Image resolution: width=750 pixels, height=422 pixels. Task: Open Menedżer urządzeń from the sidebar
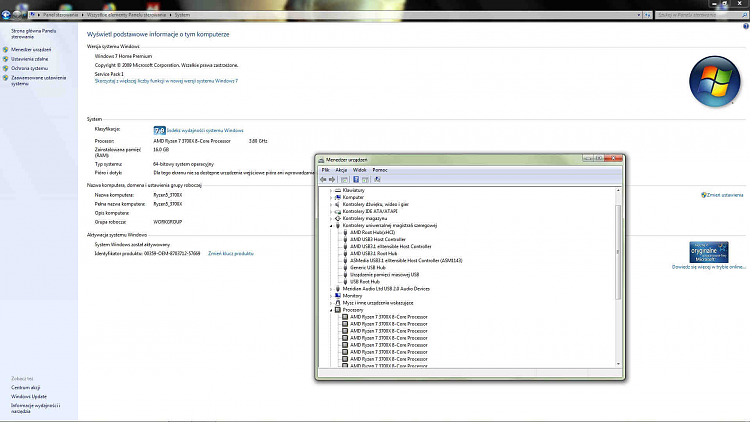(31, 50)
